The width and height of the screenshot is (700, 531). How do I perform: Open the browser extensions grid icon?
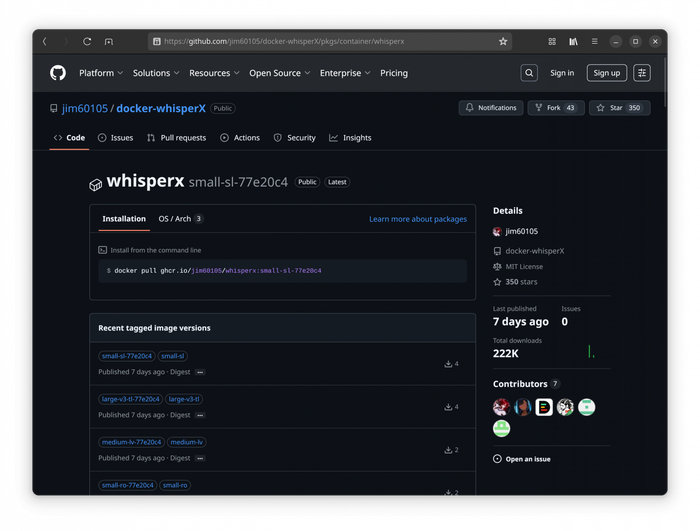pyautogui.click(x=552, y=42)
